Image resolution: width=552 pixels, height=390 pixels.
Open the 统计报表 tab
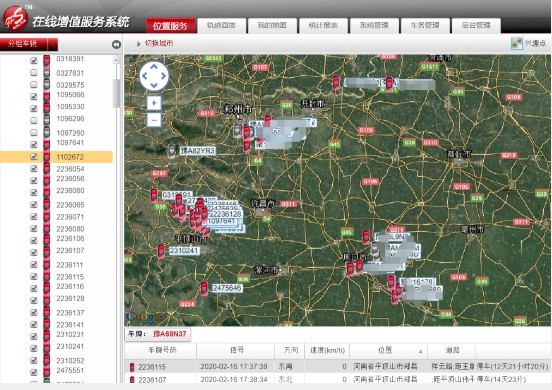[x=323, y=25]
